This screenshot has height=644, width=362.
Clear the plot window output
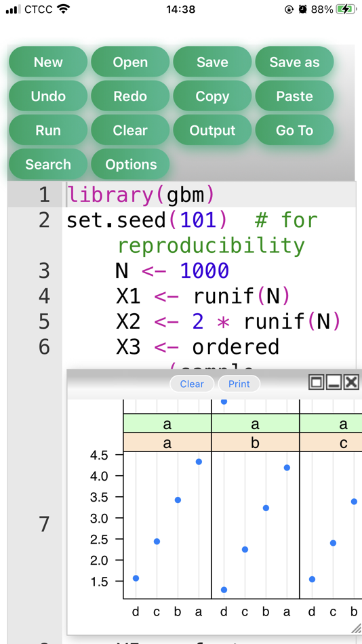click(x=192, y=384)
